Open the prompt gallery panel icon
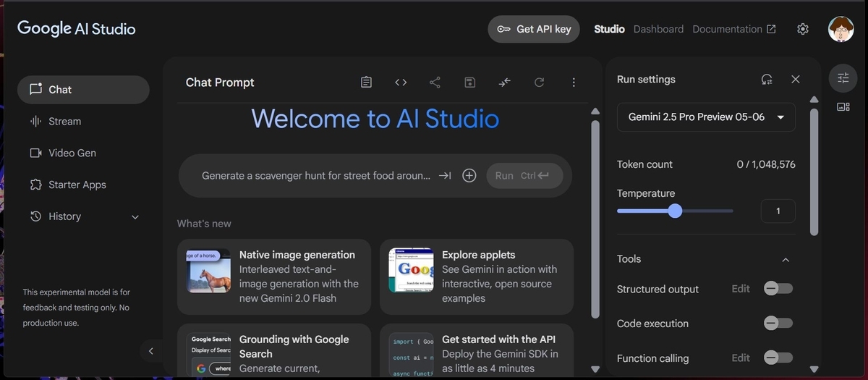Viewport: 868px width, 380px height. point(843,106)
